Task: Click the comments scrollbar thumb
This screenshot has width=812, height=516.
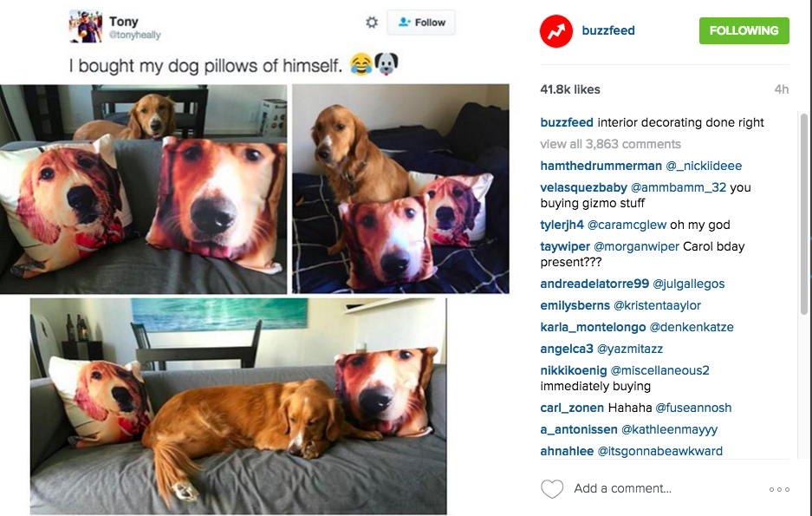Action: tap(803, 213)
